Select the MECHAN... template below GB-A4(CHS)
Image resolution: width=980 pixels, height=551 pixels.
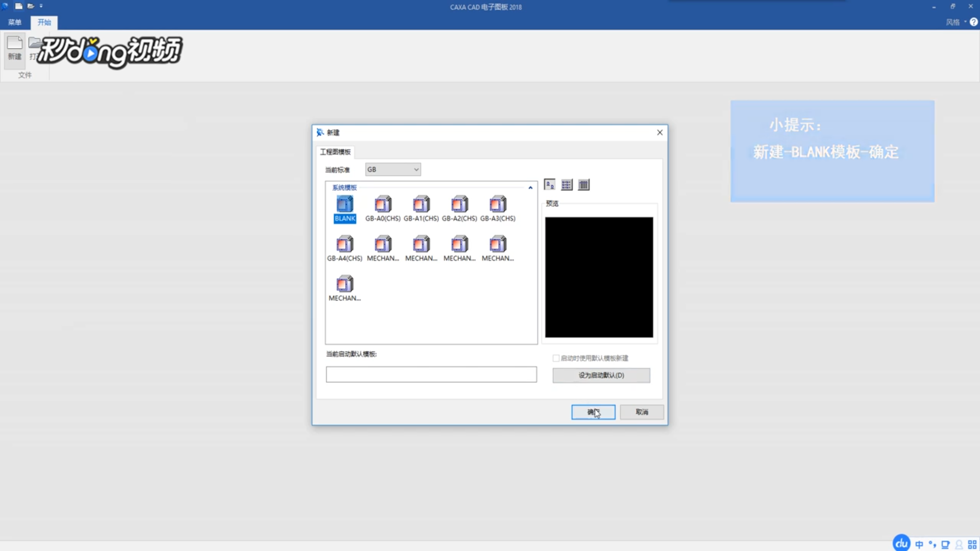(345, 289)
